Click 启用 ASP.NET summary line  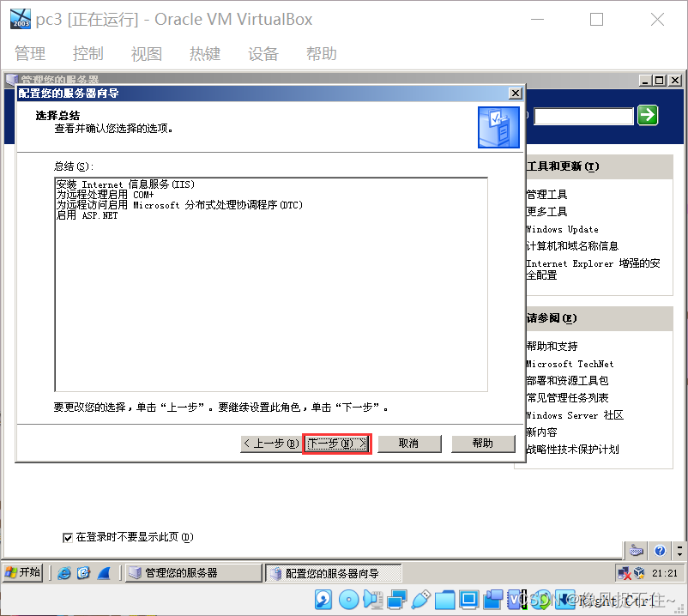pyautogui.click(x=87, y=215)
